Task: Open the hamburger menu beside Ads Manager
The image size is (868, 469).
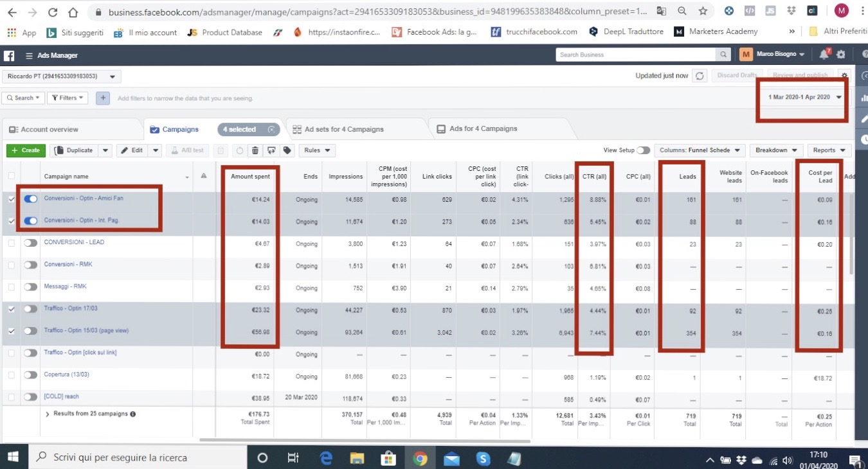Action: (x=29, y=56)
